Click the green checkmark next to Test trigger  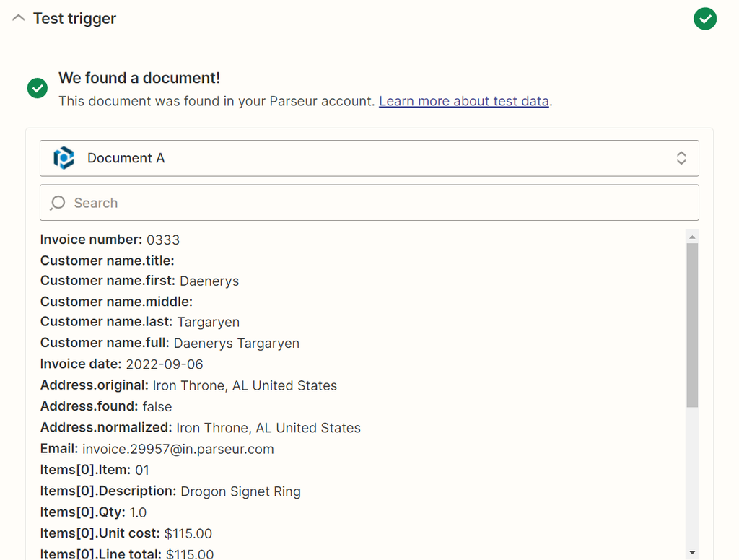click(705, 19)
